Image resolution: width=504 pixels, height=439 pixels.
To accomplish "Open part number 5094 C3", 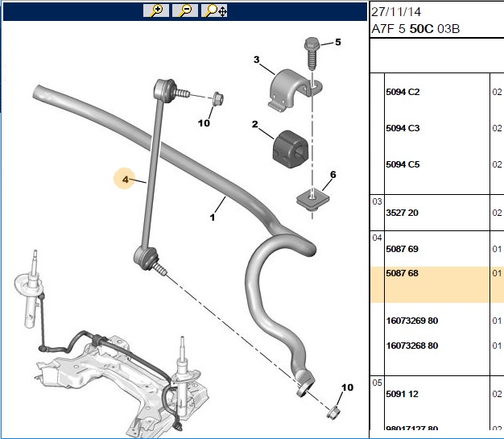I will [403, 128].
